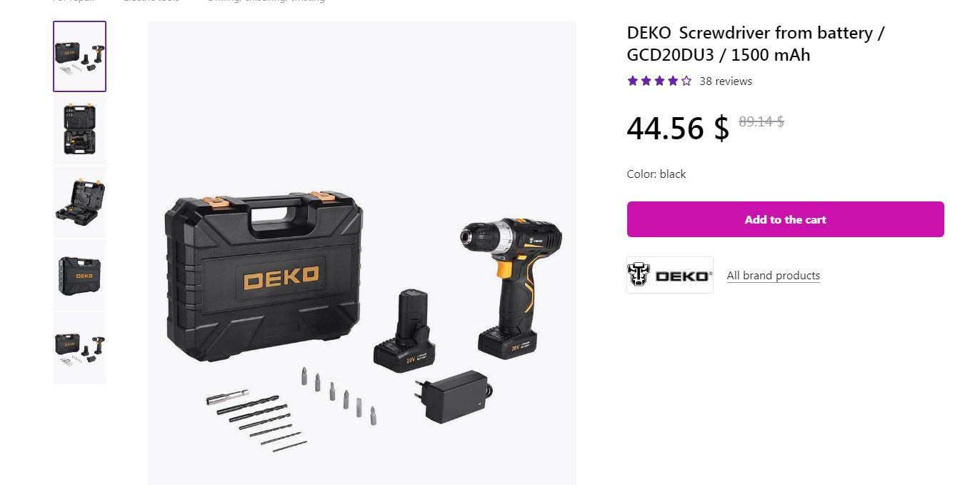Image resolution: width=980 pixels, height=485 pixels.
Task: Click the empty fifth rating star
Action: [x=686, y=81]
